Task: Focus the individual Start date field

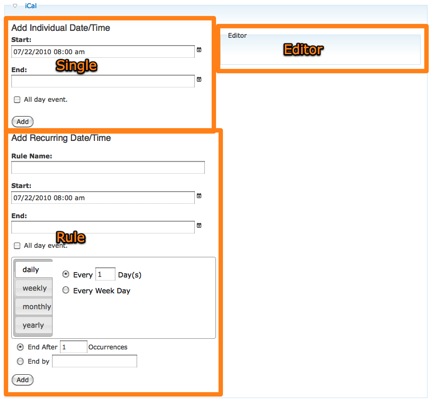Action: click(103, 52)
